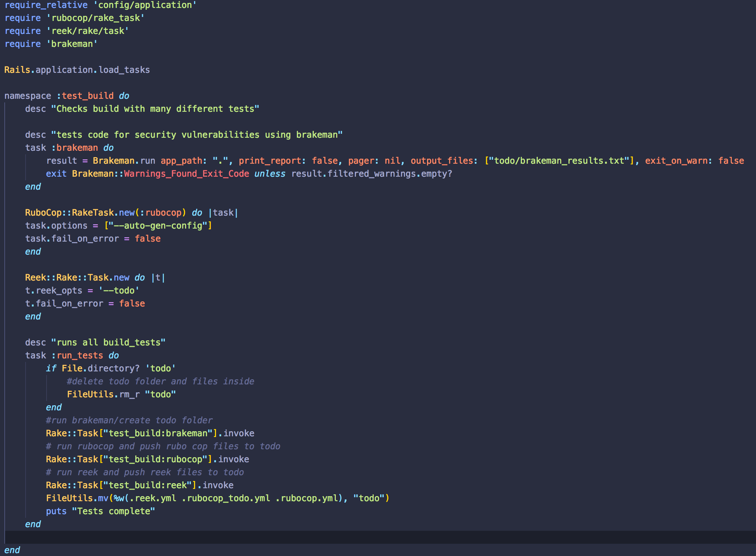Click the "test_build:reek" invoke line

[x=140, y=485]
